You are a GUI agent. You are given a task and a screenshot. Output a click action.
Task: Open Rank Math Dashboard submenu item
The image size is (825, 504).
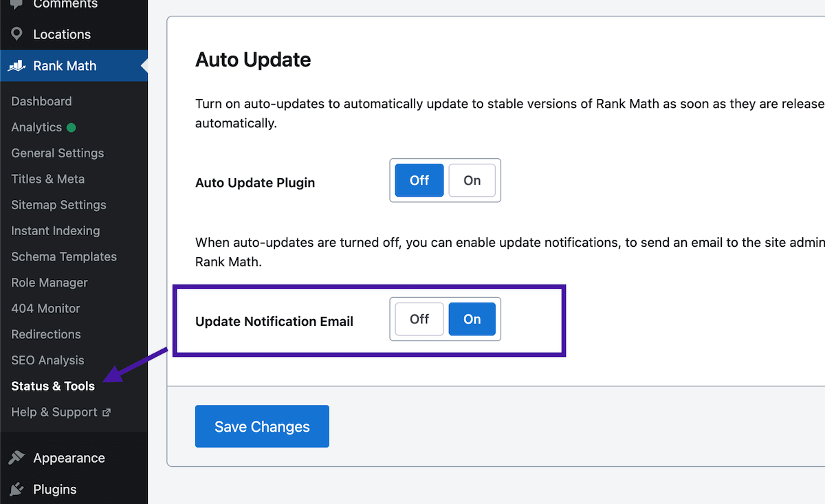[41, 101]
